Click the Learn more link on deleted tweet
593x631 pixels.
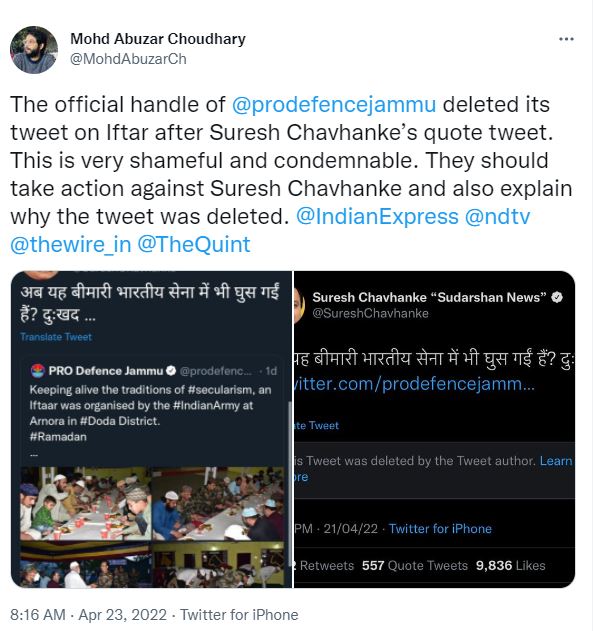[x=556, y=461]
